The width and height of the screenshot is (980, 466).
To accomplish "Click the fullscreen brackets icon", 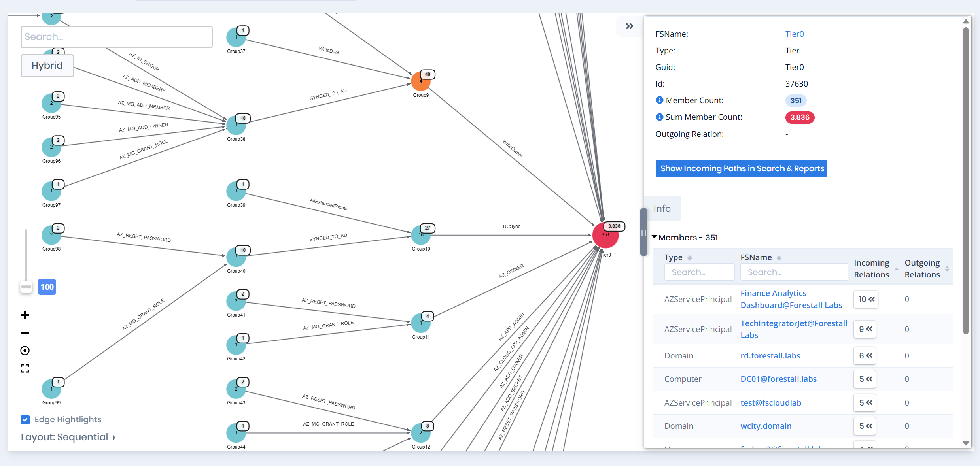I will pos(25,368).
